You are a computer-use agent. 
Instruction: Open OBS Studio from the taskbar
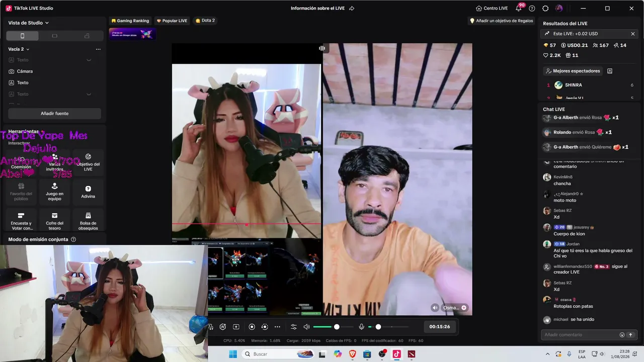[x=382, y=354]
